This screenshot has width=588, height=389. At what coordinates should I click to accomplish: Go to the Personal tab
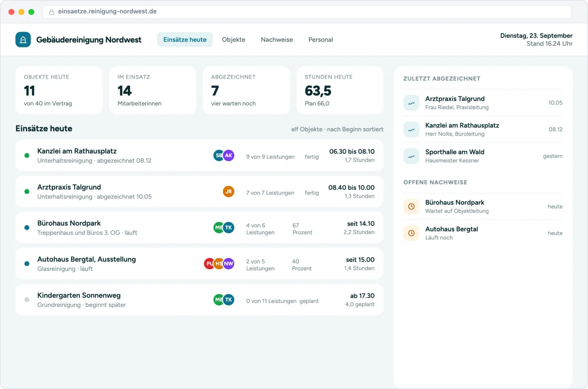coord(321,40)
